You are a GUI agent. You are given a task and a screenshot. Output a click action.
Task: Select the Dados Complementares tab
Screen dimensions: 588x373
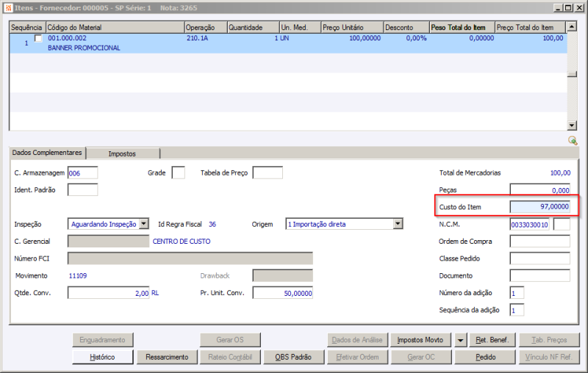[x=47, y=153]
